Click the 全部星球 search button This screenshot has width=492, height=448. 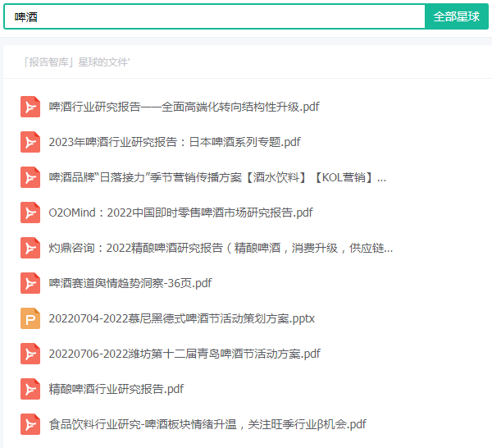[x=457, y=16]
